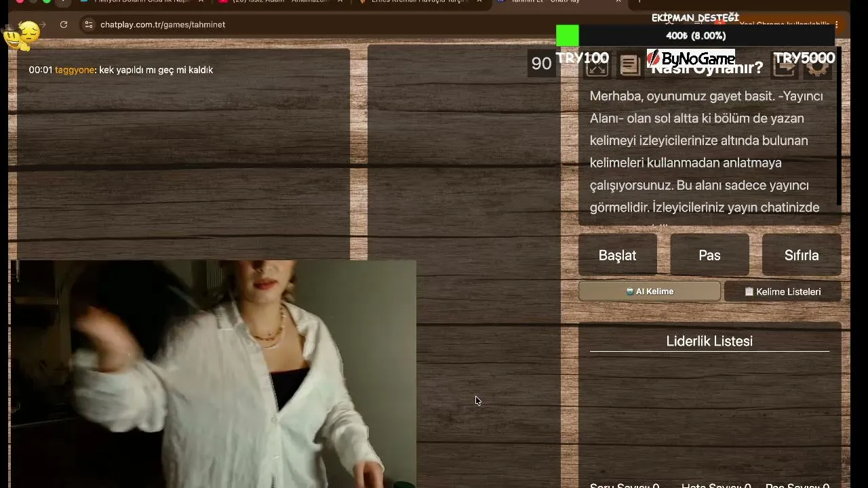Click the Başlat button
This screenshot has height=488, width=868.
(617, 256)
